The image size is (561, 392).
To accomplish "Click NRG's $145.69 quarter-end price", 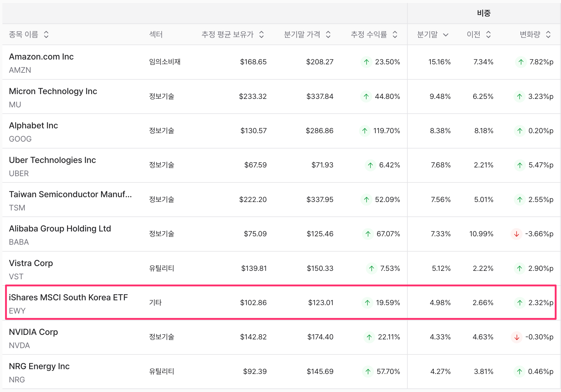I will point(320,372).
